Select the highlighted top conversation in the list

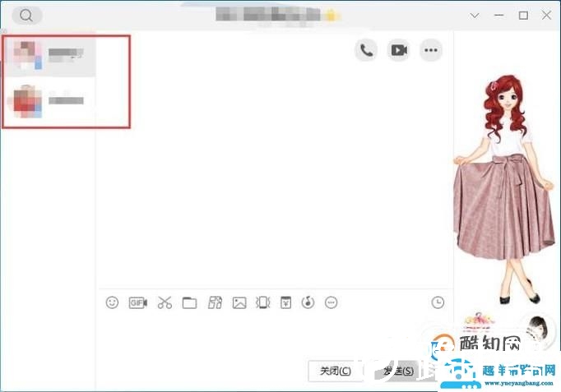click(49, 56)
